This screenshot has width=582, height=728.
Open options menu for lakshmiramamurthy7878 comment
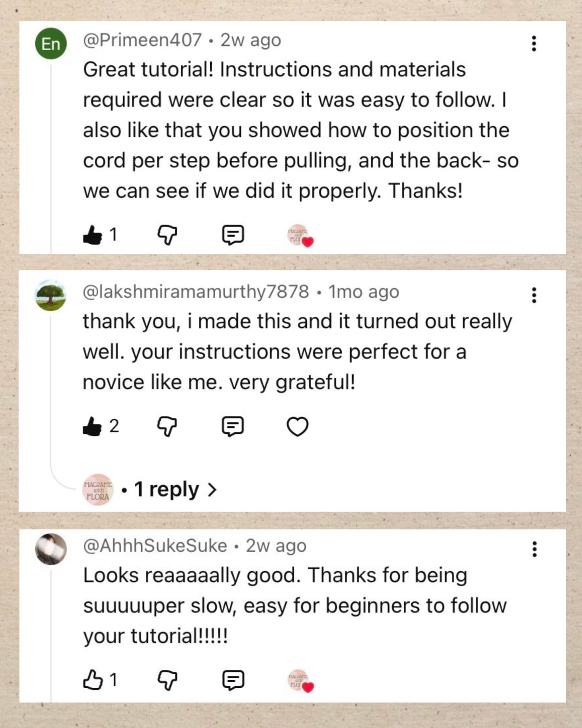coord(534,295)
